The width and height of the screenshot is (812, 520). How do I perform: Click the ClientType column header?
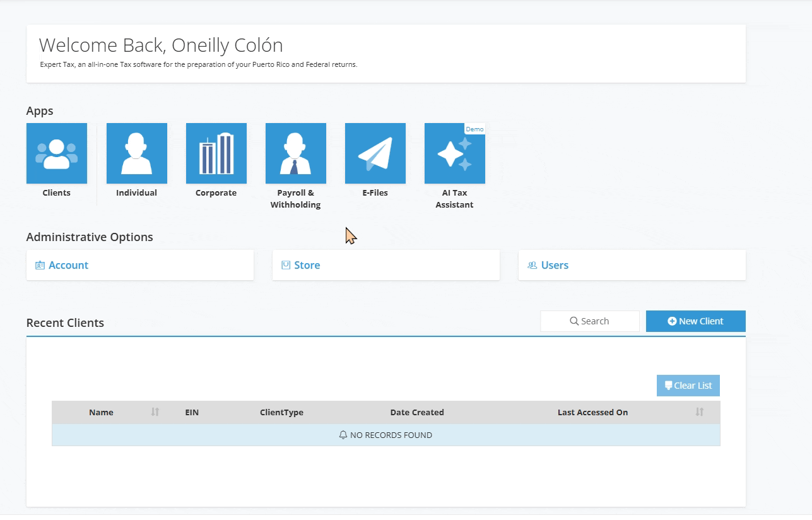pyautogui.click(x=281, y=412)
